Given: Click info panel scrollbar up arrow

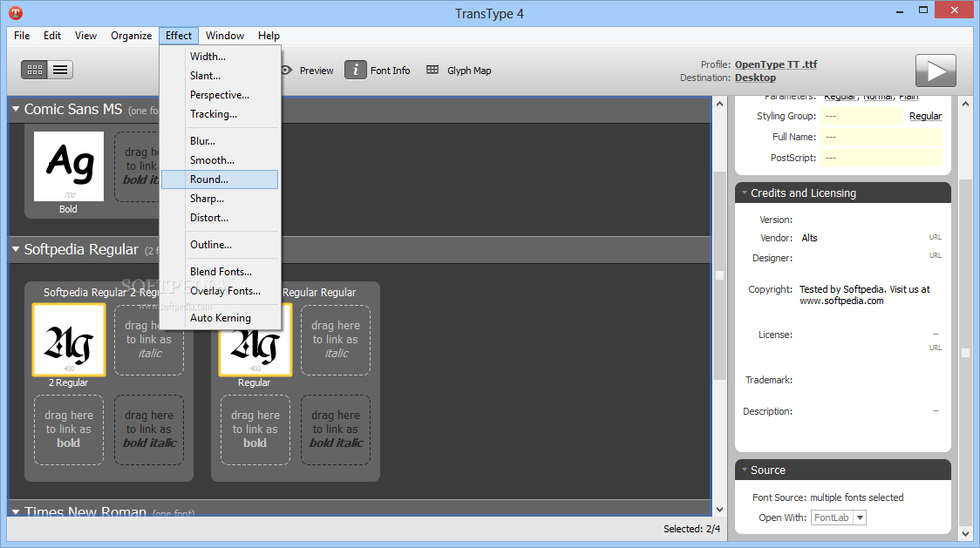Looking at the screenshot, I should [x=966, y=105].
